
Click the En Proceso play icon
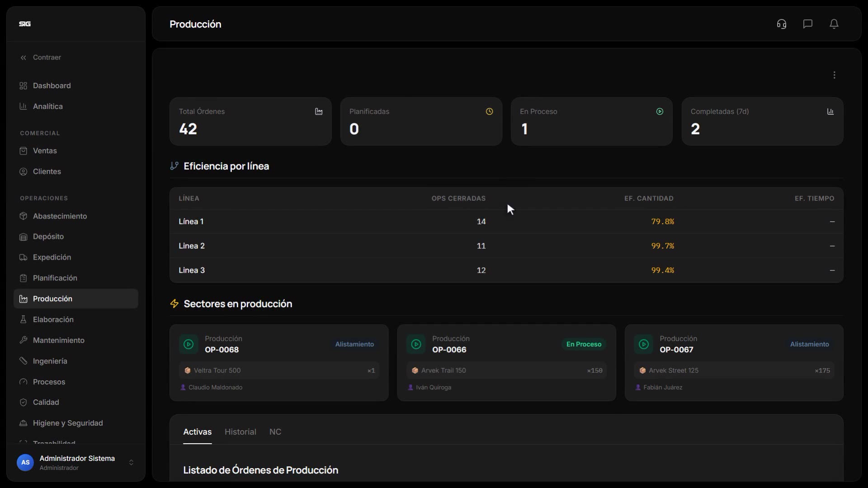click(x=660, y=112)
